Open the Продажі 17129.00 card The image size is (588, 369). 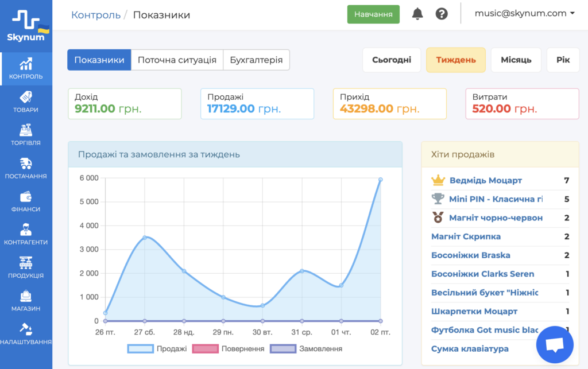coord(257,104)
